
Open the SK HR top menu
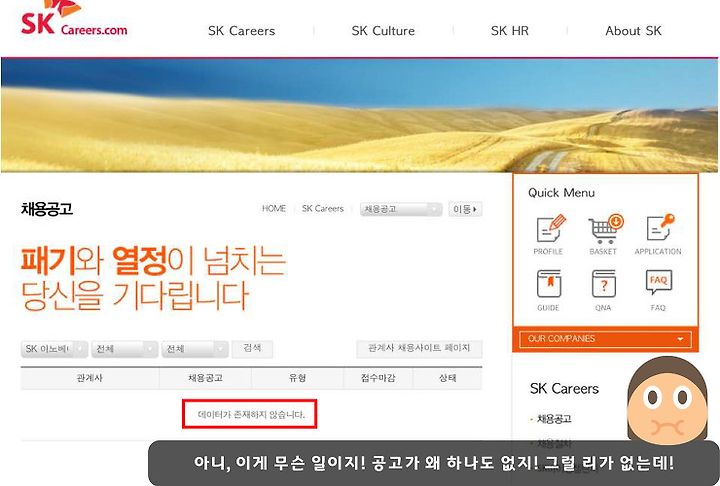[510, 31]
